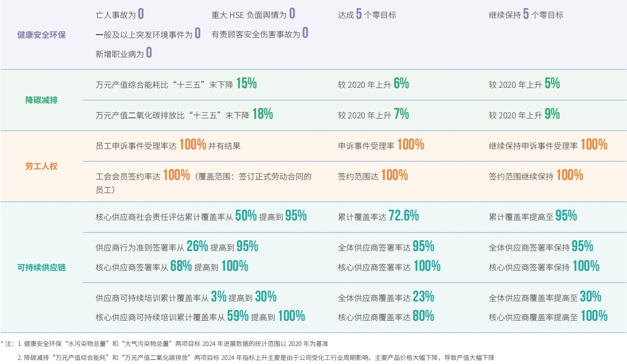627x364 pixels.
Task: Select the 重大 HSE 负面舆情为 0 entry
Action: (x=253, y=15)
